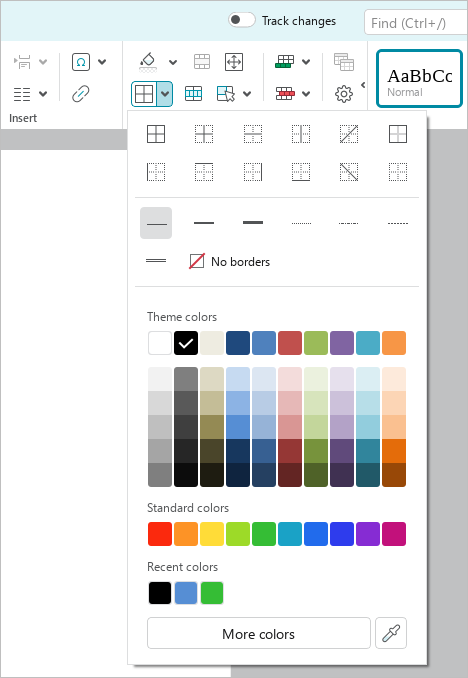Screen dimensions: 468x678
Task: Apply outside borders only option
Action: tap(397, 134)
